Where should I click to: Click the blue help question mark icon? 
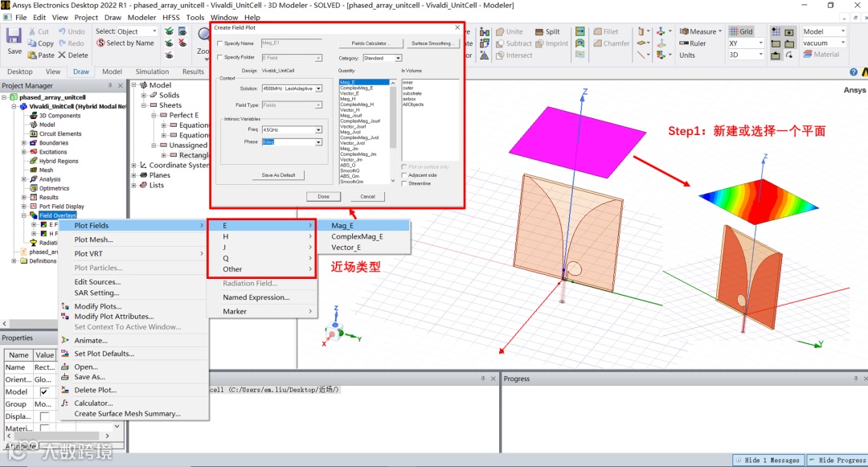tap(853, 72)
